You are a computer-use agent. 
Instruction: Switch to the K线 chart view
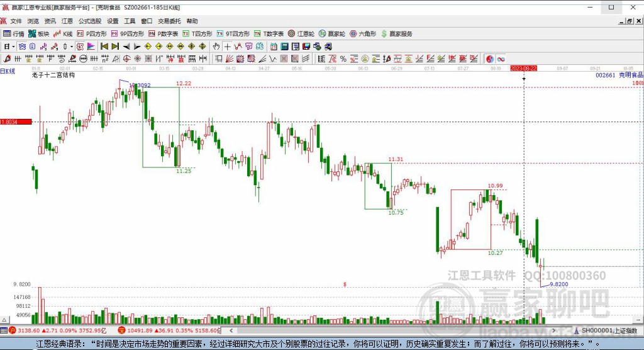click(63, 34)
